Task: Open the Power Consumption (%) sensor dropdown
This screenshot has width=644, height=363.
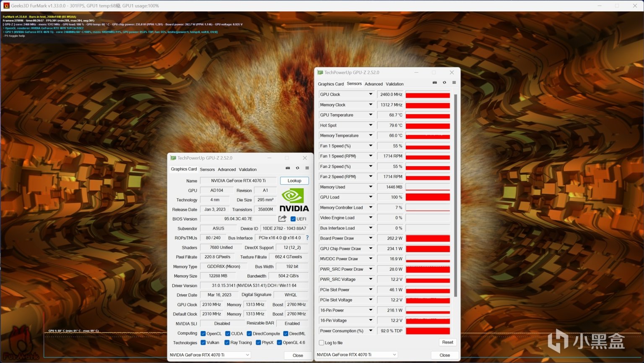Action: tap(371, 331)
